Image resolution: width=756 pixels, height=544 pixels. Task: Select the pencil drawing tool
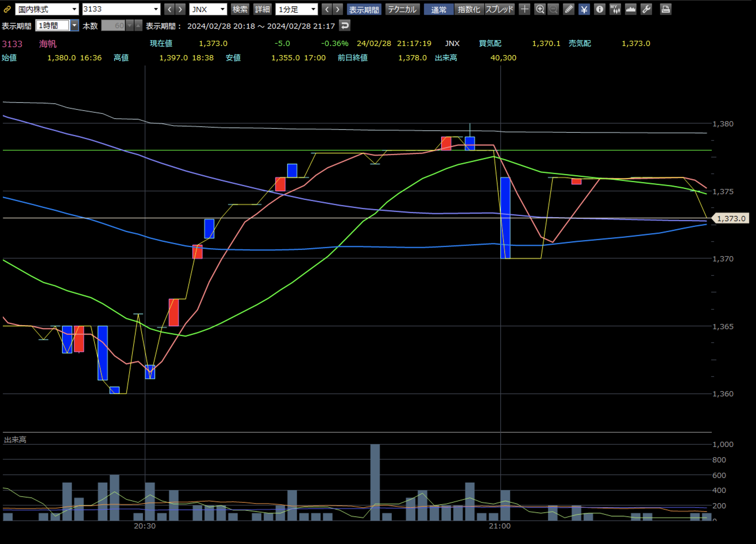pos(569,9)
